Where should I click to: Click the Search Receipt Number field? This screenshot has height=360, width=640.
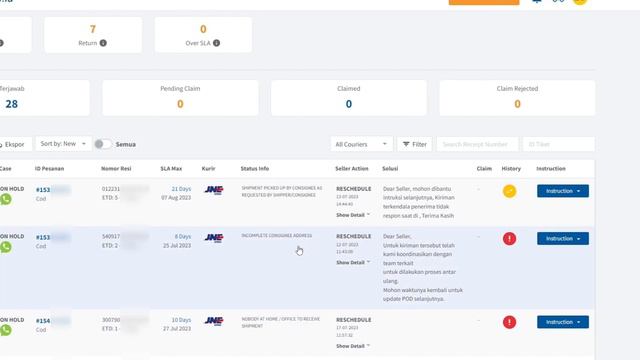[x=478, y=144]
